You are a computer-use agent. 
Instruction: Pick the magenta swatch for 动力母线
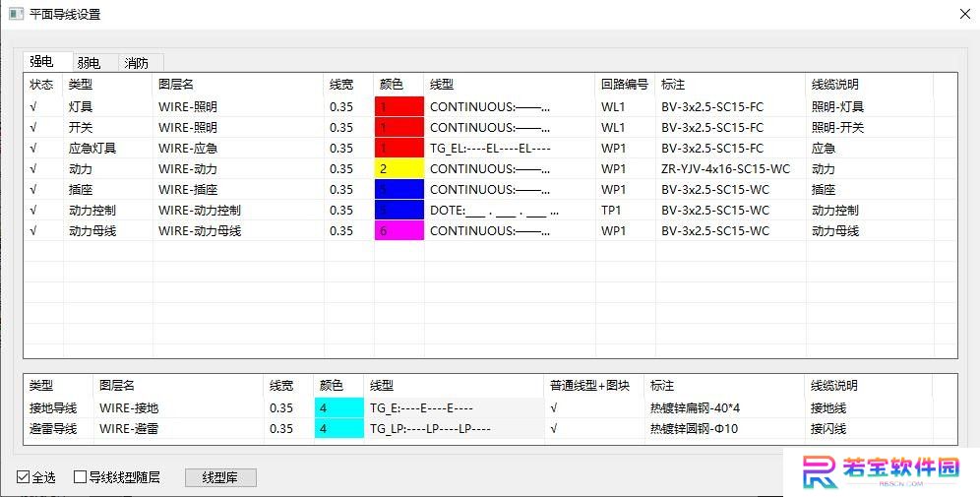[x=398, y=230]
